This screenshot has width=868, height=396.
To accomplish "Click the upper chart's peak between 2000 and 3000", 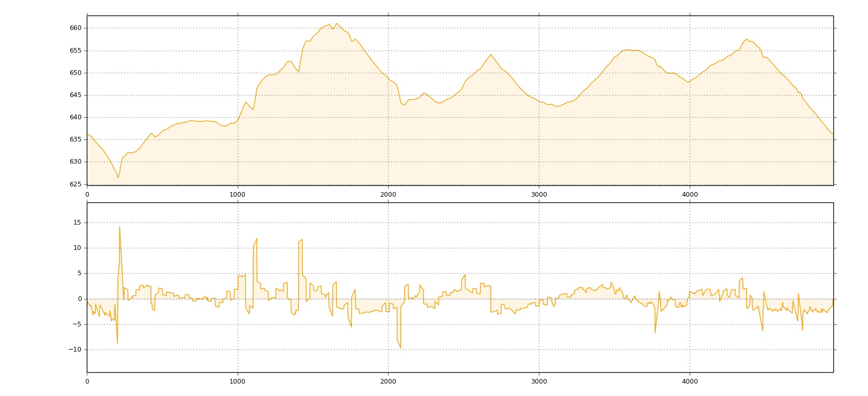I will click(x=491, y=55).
